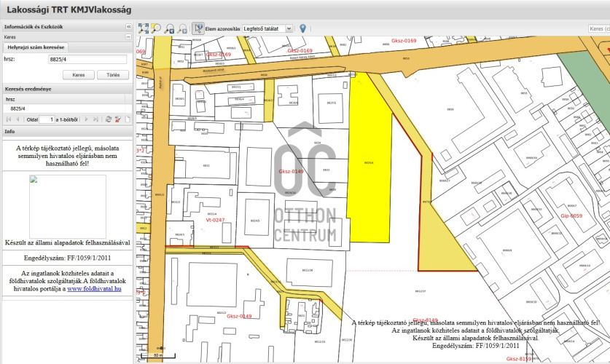Click the document export icon in pager
The image size is (610, 364).
pos(126,119)
